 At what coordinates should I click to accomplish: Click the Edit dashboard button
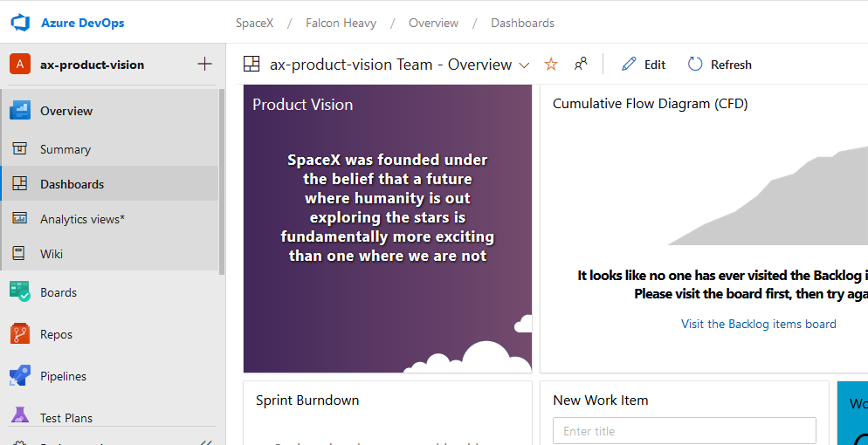[644, 65]
